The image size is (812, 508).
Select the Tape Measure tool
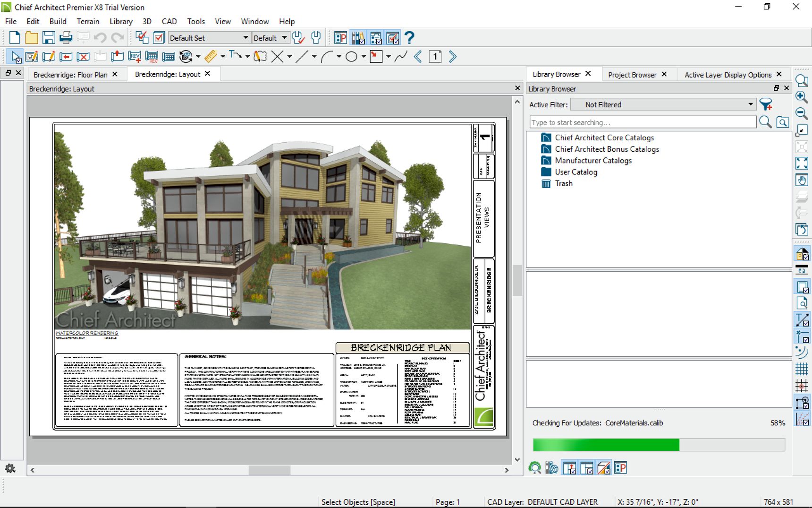(x=211, y=57)
